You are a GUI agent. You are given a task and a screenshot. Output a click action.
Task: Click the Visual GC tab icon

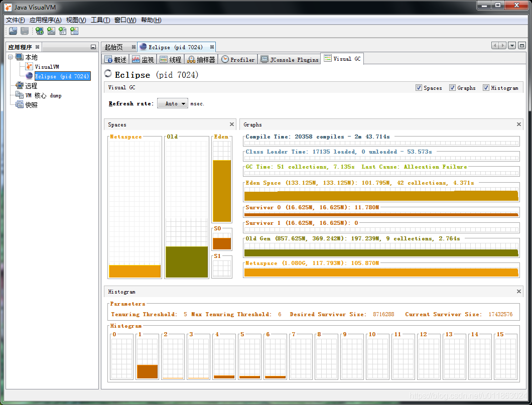(x=328, y=58)
